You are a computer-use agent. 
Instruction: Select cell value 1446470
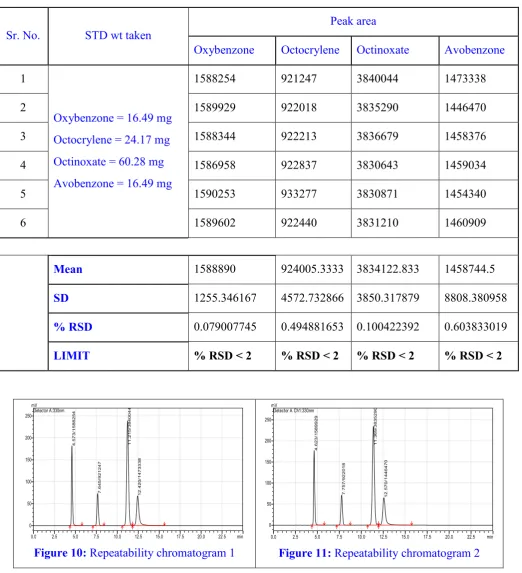click(x=465, y=107)
